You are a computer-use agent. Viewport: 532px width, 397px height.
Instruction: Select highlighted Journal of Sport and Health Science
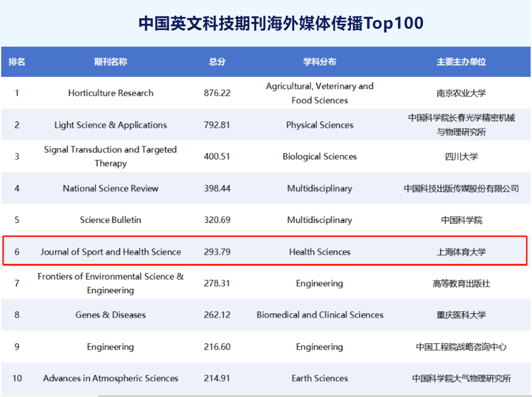pos(110,252)
